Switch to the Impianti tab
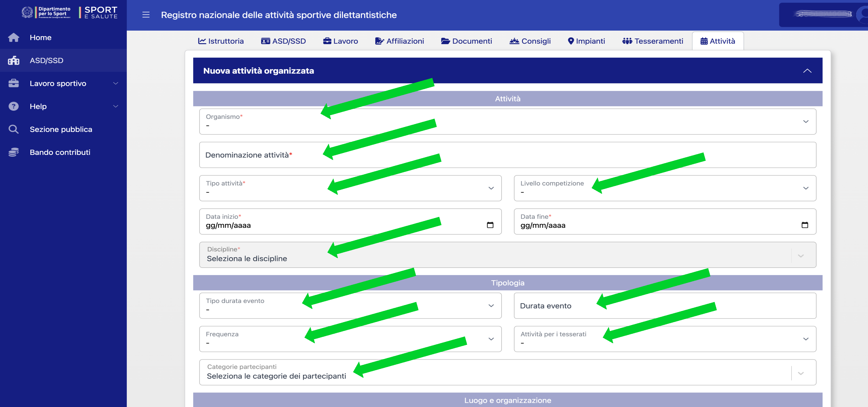The image size is (868, 407). pyautogui.click(x=586, y=41)
